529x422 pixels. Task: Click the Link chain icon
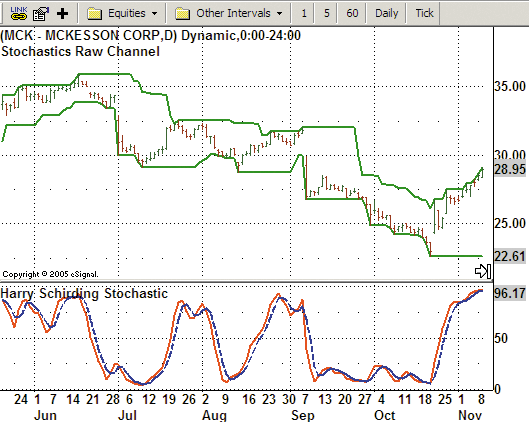19,13
